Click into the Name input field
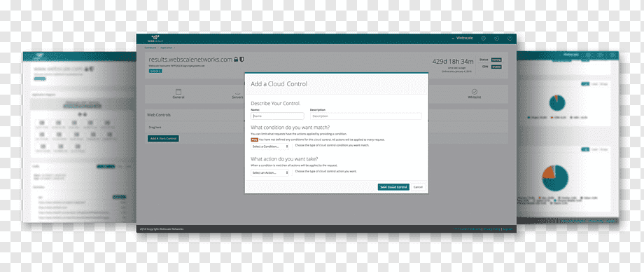Viewport: 644px width, 272px height. 277,116
